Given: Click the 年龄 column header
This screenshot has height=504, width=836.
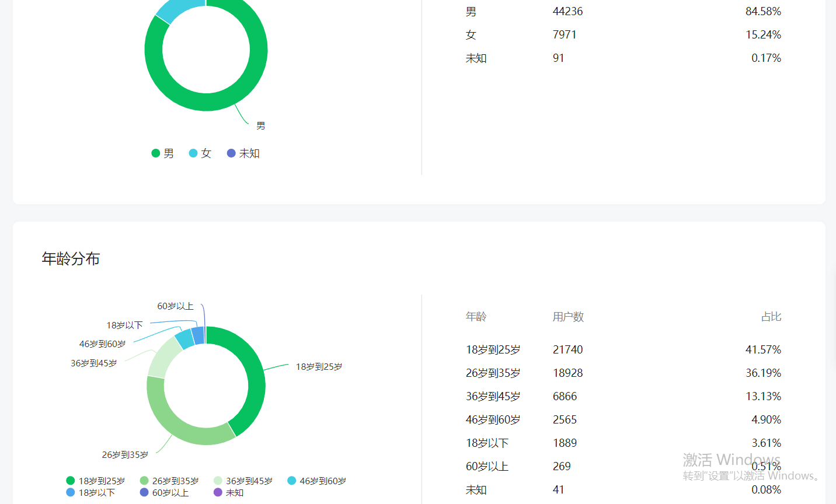Looking at the screenshot, I should pyautogui.click(x=476, y=317).
